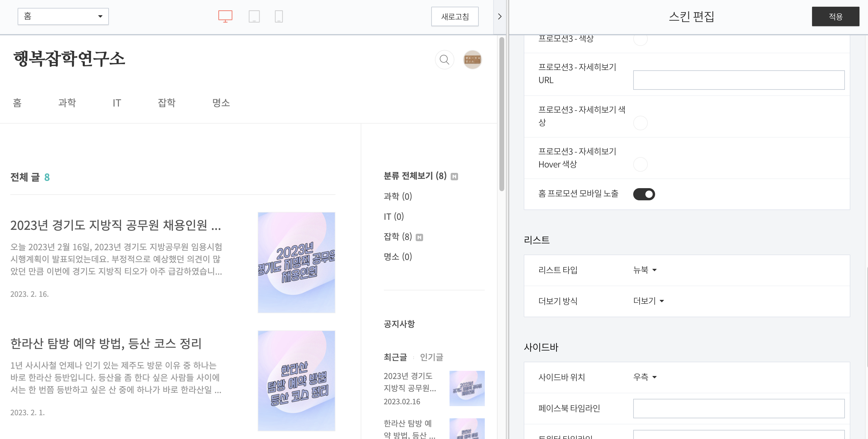Open the 홈 page selector dropdown
This screenshot has width=868, height=439.
click(63, 16)
